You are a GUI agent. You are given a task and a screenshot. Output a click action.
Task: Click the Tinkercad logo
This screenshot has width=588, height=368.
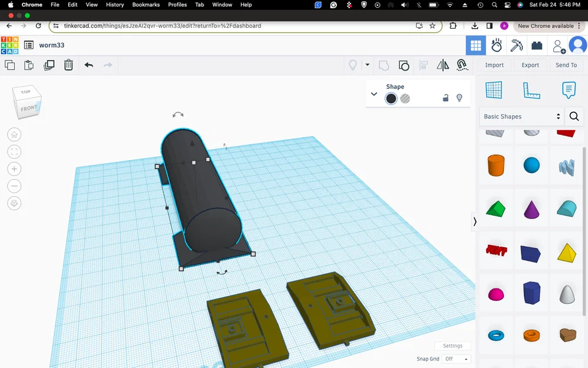pyautogui.click(x=10, y=45)
